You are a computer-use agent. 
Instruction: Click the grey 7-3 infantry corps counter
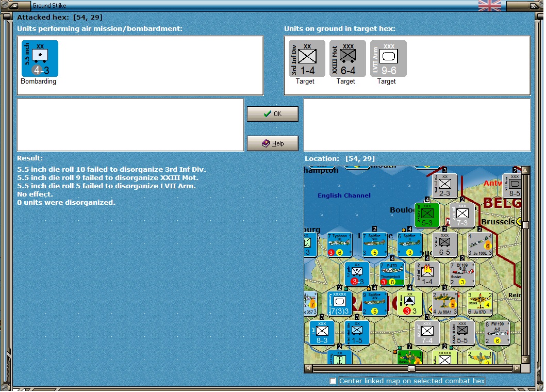pos(462,215)
